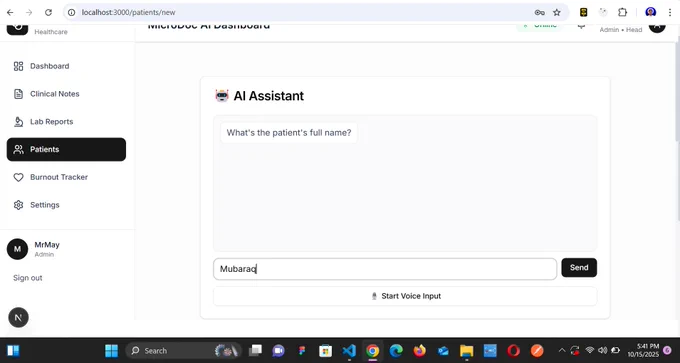680x363 pixels.
Task: Click the AI Assistant heading
Action: tap(268, 96)
